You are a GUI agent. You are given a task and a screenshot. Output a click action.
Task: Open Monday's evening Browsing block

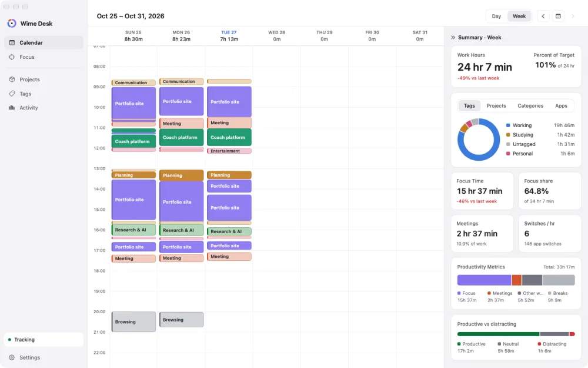tap(182, 320)
